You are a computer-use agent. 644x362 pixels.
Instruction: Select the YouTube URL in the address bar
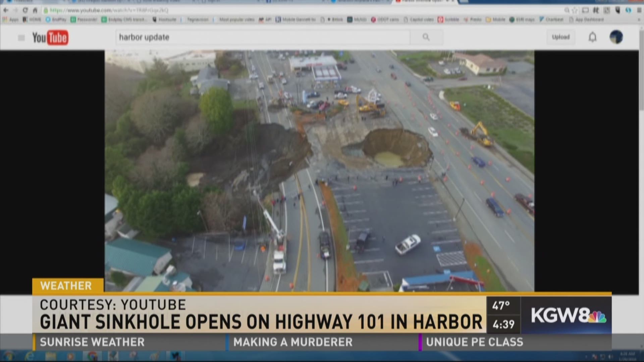[x=109, y=10]
